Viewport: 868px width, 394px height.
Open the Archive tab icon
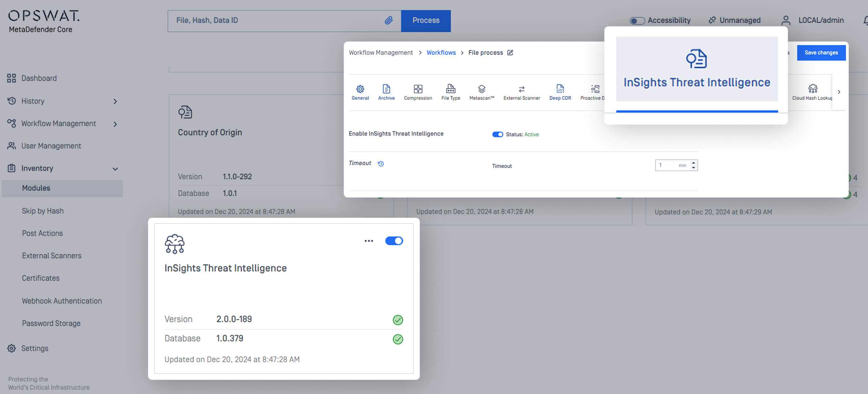click(386, 89)
